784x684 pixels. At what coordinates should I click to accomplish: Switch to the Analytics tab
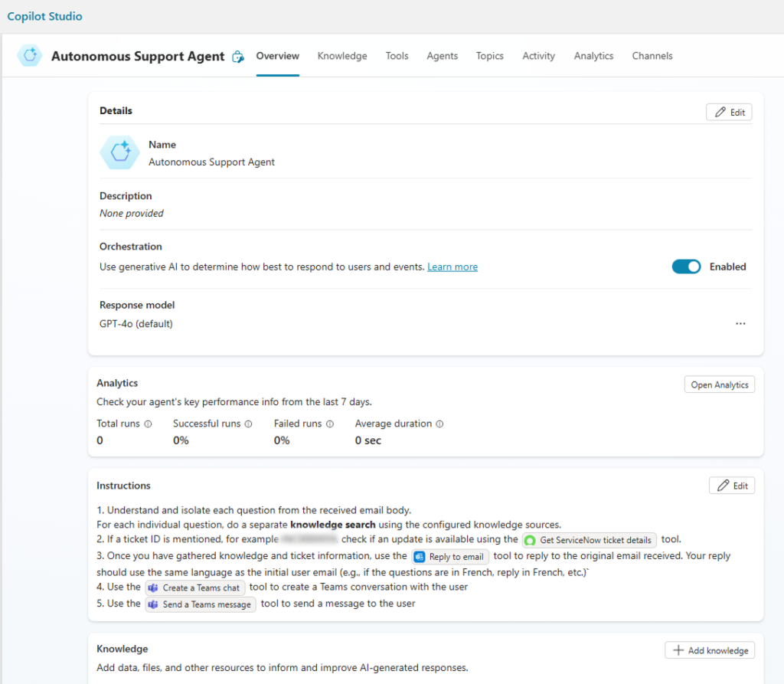pos(593,56)
